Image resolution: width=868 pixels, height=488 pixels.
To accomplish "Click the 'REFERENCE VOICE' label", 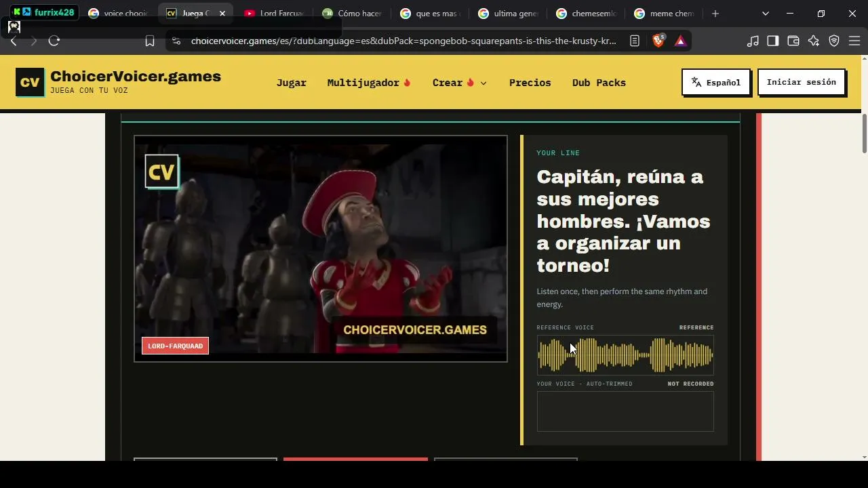I will coord(565,327).
